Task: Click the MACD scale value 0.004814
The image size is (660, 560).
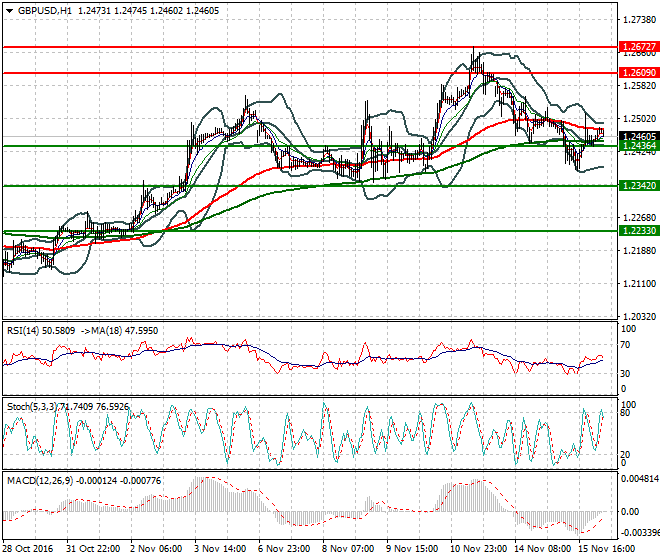Action: click(640, 479)
